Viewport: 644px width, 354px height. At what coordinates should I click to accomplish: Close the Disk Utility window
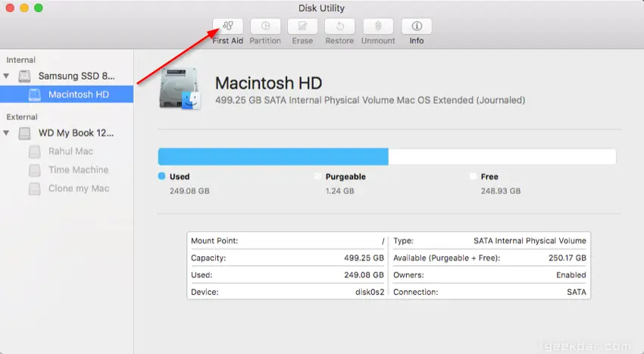pyautogui.click(x=11, y=8)
